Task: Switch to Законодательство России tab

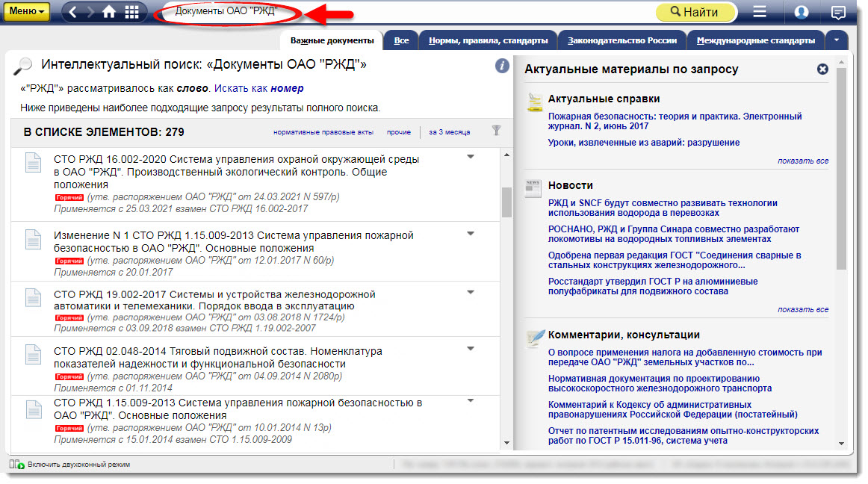Action: (x=621, y=40)
